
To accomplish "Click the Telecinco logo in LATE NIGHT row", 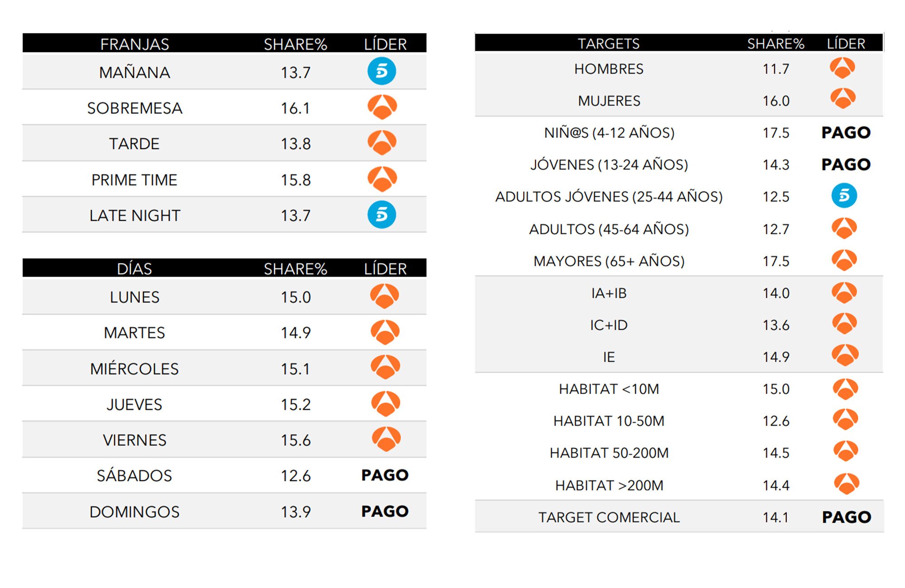I will pyautogui.click(x=381, y=214).
